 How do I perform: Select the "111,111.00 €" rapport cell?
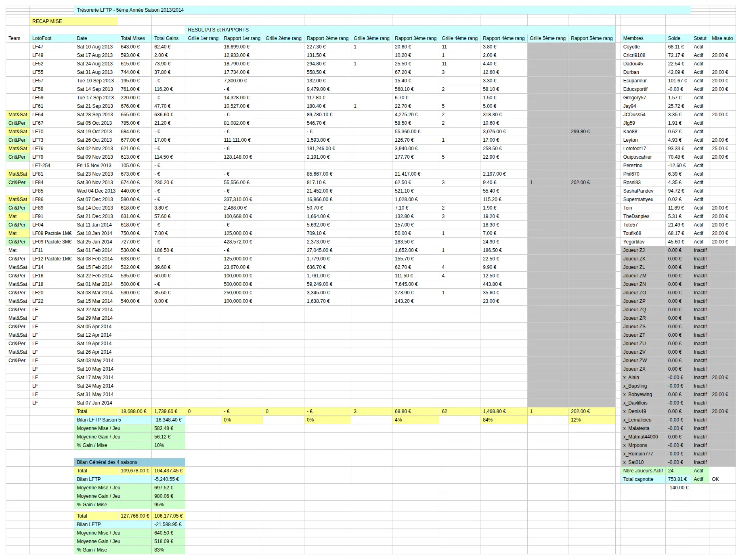(242, 140)
